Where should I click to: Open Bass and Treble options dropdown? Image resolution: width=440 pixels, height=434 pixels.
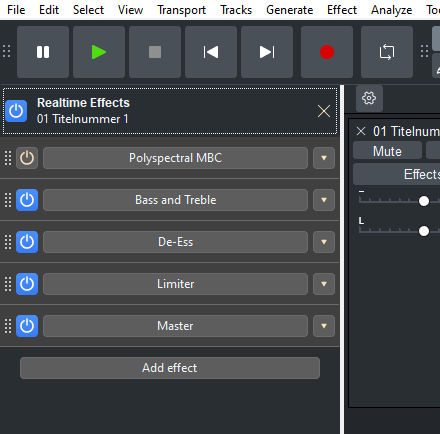(324, 200)
